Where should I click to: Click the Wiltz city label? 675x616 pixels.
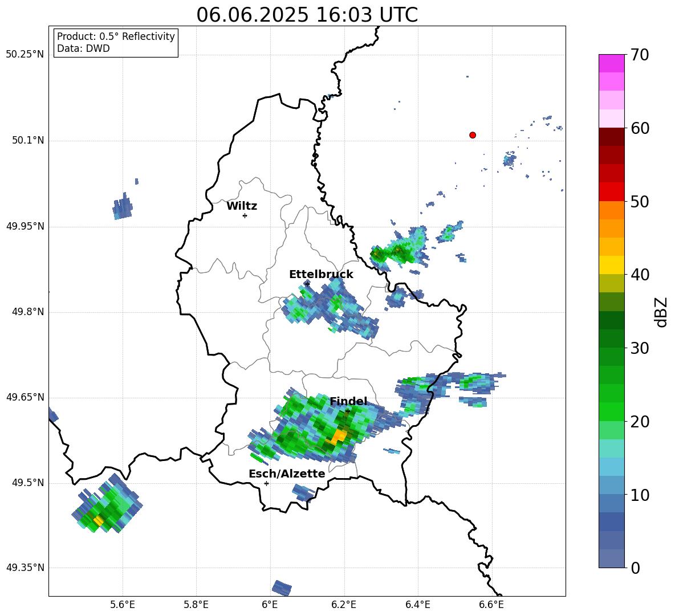(242, 206)
